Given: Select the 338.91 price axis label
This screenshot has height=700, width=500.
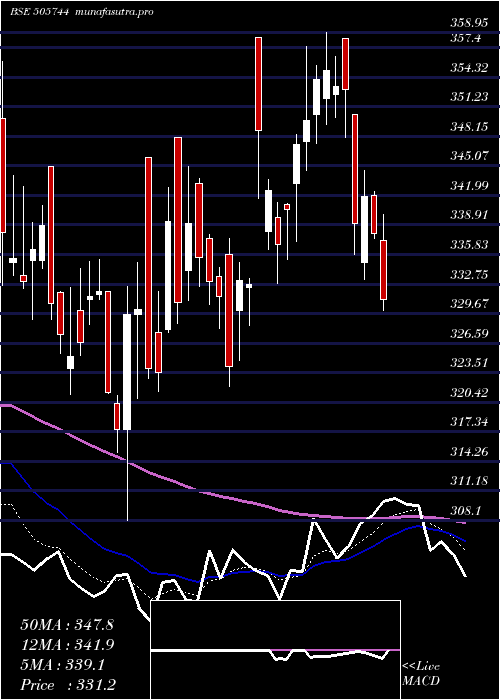Looking at the screenshot, I should 468,215.
